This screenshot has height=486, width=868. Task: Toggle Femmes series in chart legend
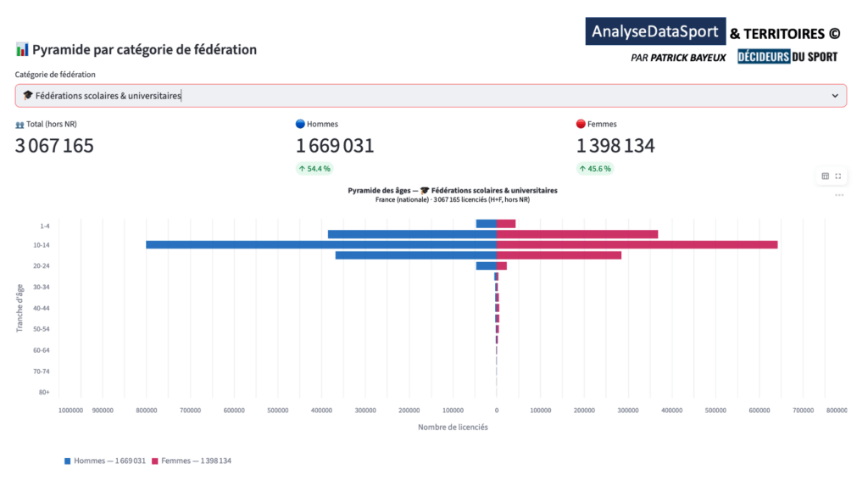(196, 461)
